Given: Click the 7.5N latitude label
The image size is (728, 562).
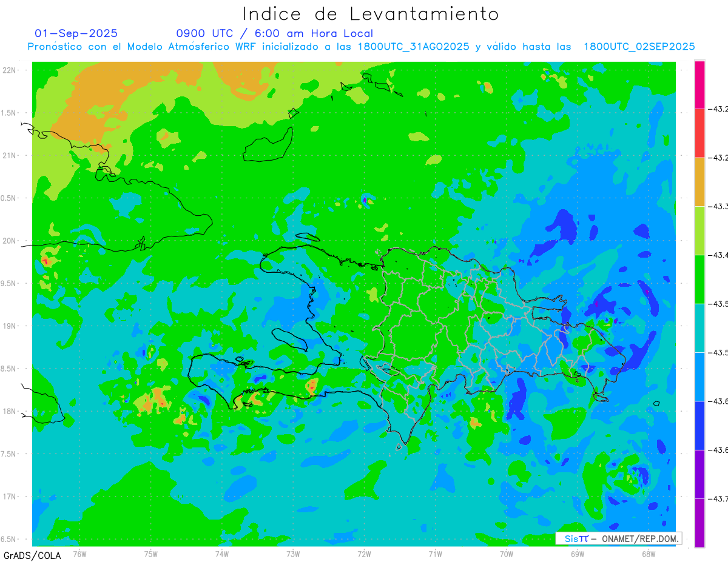Looking at the screenshot, I should (x=8, y=454).
